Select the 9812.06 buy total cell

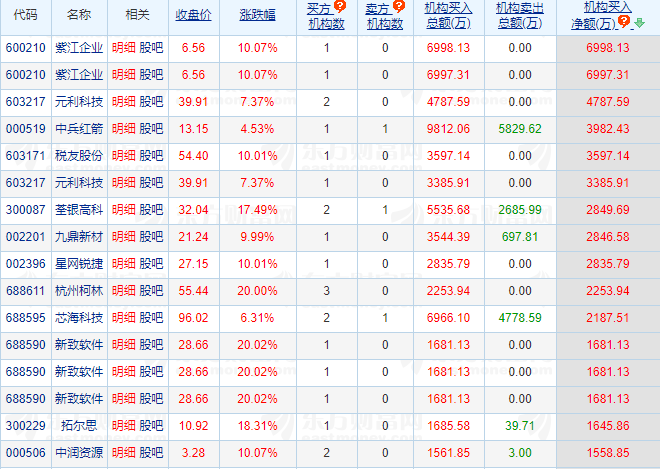point(448,129)
